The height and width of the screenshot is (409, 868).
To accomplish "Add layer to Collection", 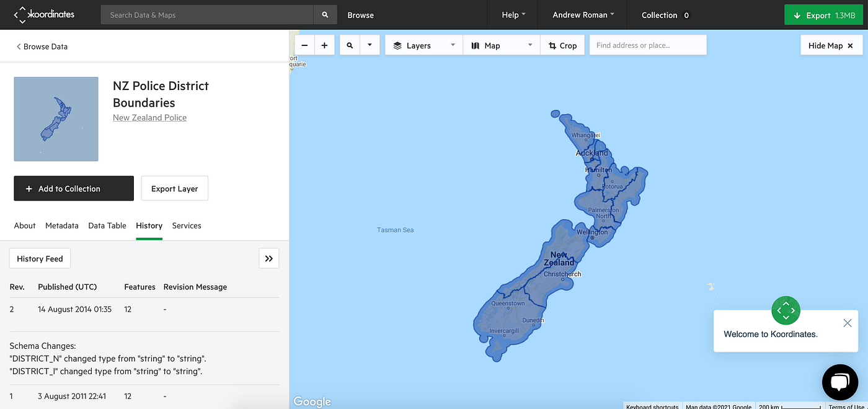I will (73, 188).
